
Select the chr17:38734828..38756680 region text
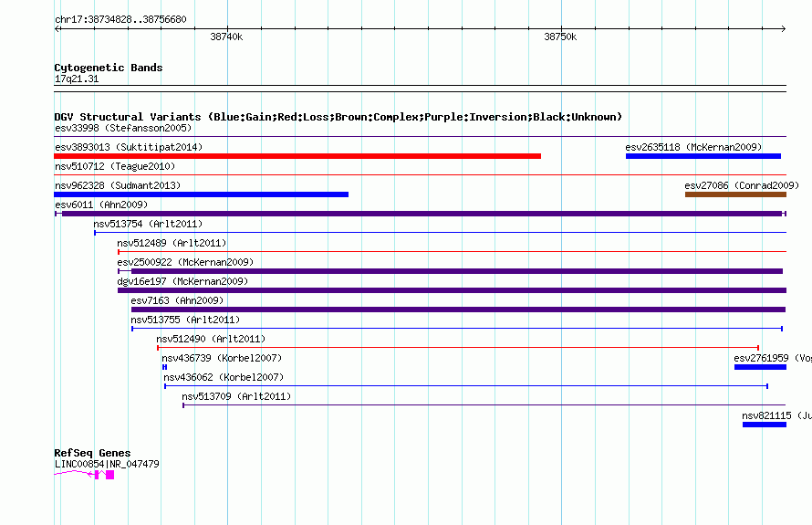pos(120,19)
